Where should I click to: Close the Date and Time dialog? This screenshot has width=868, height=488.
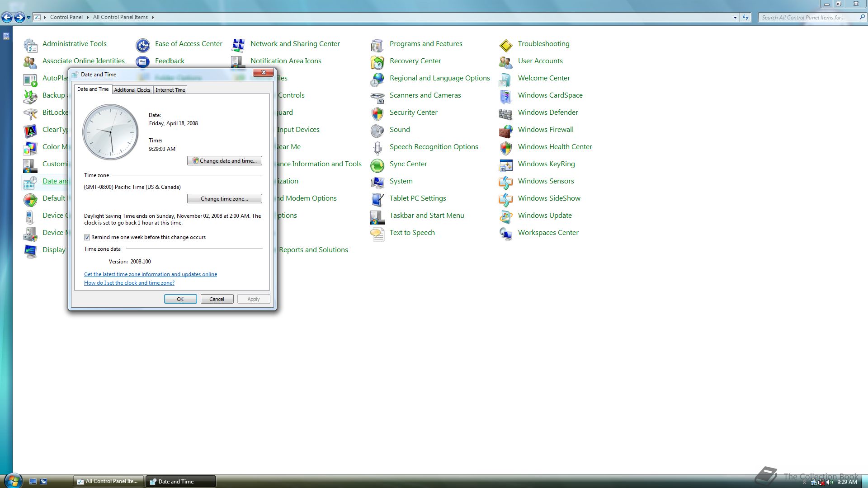[x=263, y=72]
